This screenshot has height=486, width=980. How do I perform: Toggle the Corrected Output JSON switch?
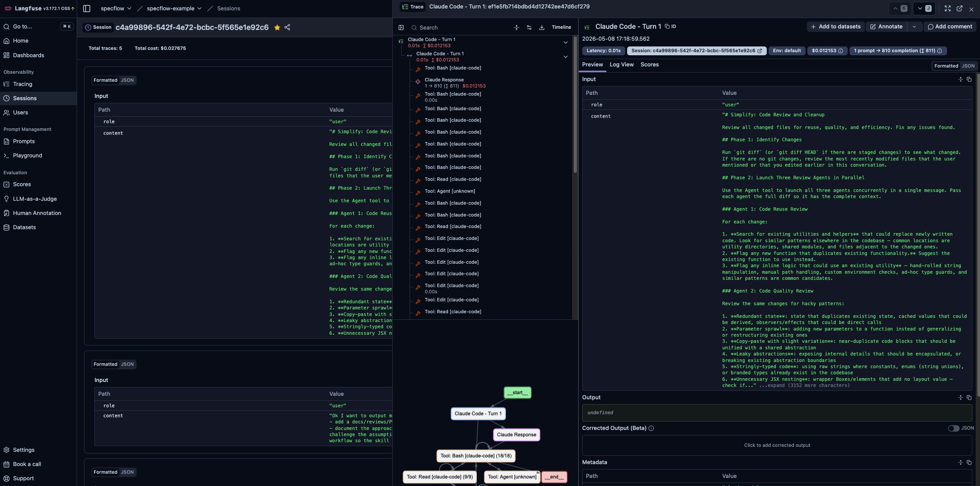953,428
